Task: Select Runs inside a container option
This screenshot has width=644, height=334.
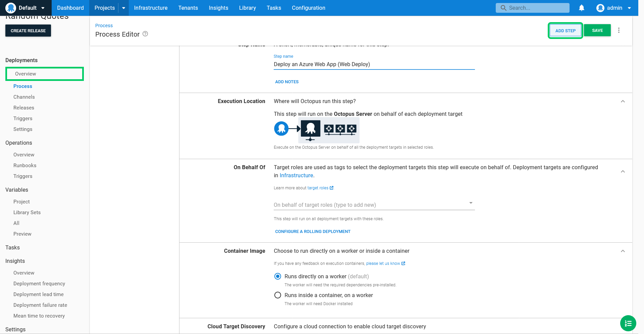Action: (x=277, y=295)
